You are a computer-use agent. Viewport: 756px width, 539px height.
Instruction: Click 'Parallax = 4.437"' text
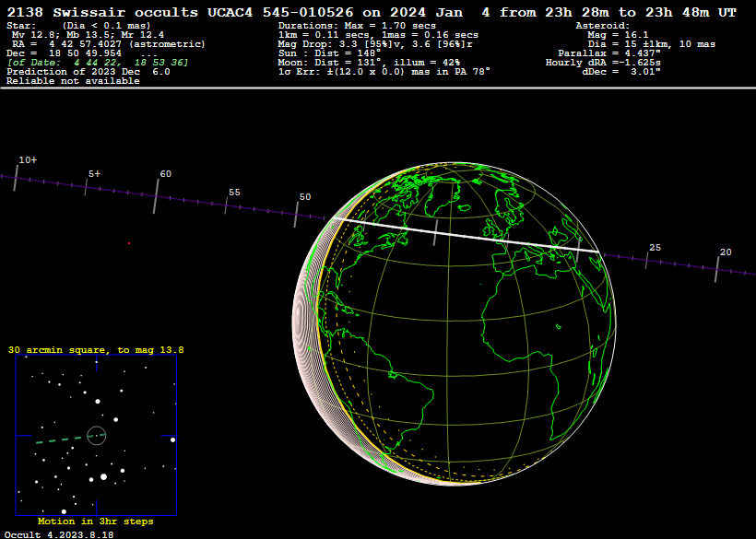[x=609, y=53]
